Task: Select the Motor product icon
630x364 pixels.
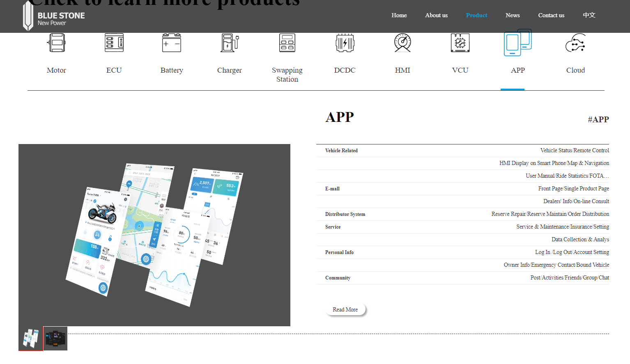Action: pos(57,43)
